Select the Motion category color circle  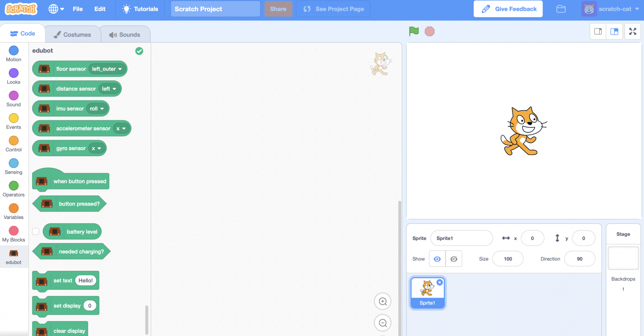click(14, 51)
